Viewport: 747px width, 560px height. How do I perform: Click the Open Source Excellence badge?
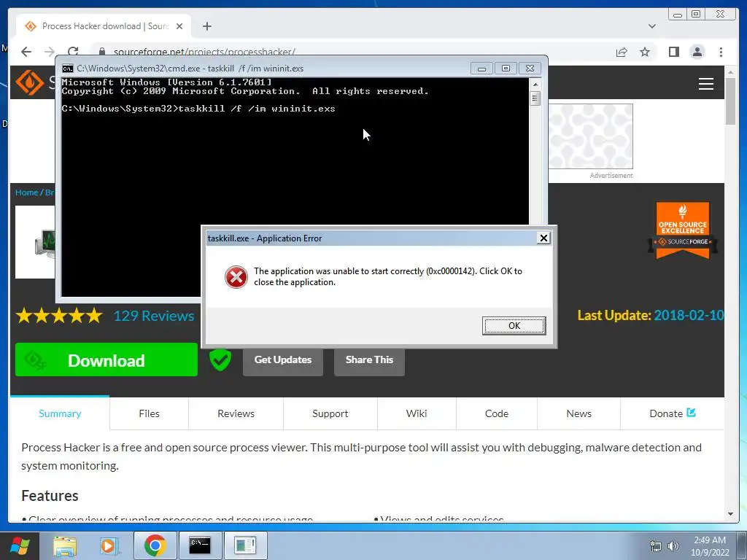point(683,230)
